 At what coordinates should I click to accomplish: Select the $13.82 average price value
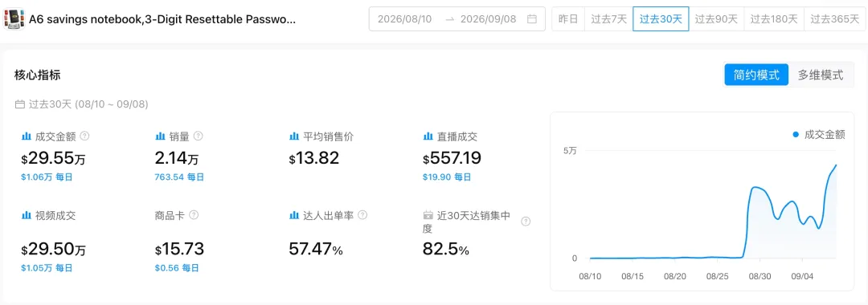[314, 159]
